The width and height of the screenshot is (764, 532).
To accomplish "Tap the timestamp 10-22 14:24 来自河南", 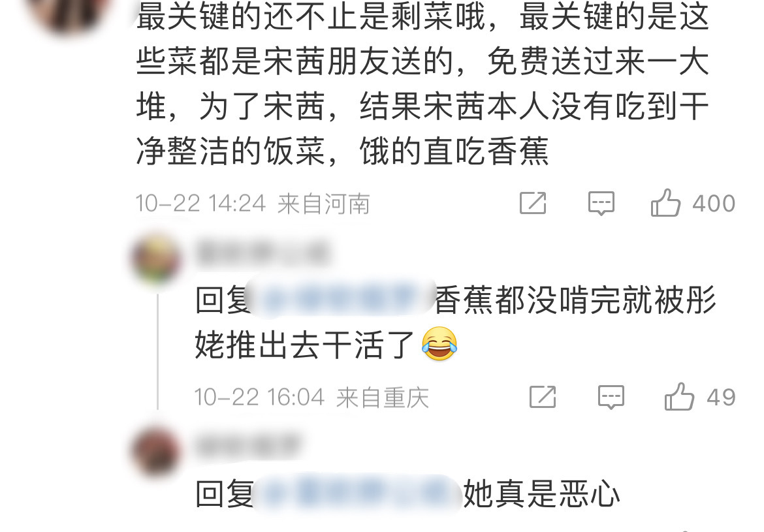I will (x=253, y=203).
